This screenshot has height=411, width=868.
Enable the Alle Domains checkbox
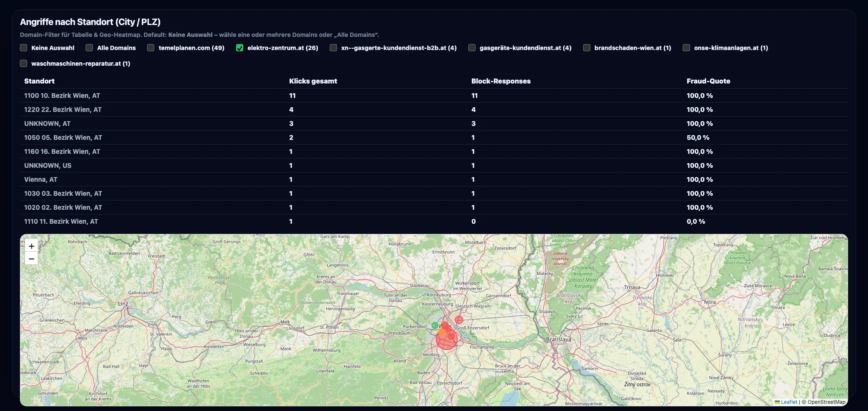(x=89, y=47)
